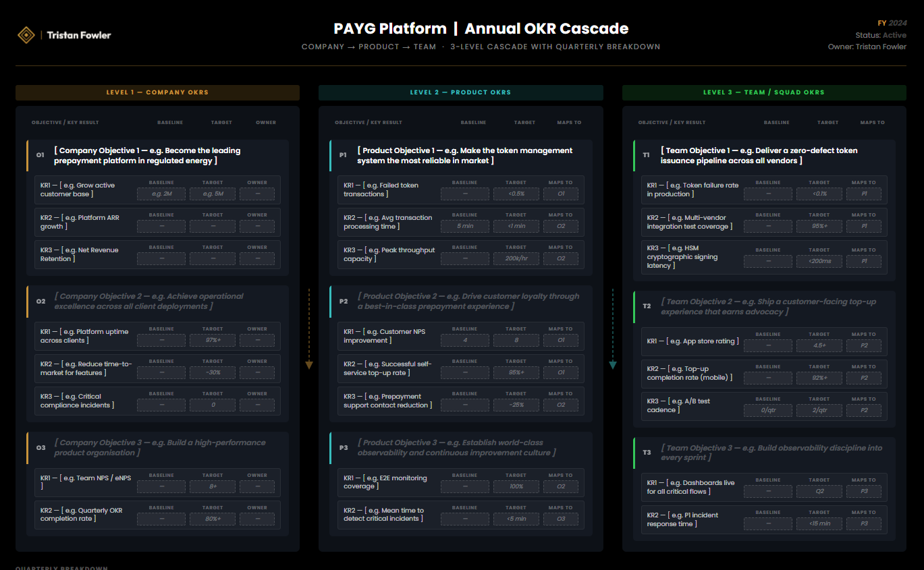Click the O1 Maps To chip under Failed token transactions
924x570 pixels.
[x=560, y=194]
